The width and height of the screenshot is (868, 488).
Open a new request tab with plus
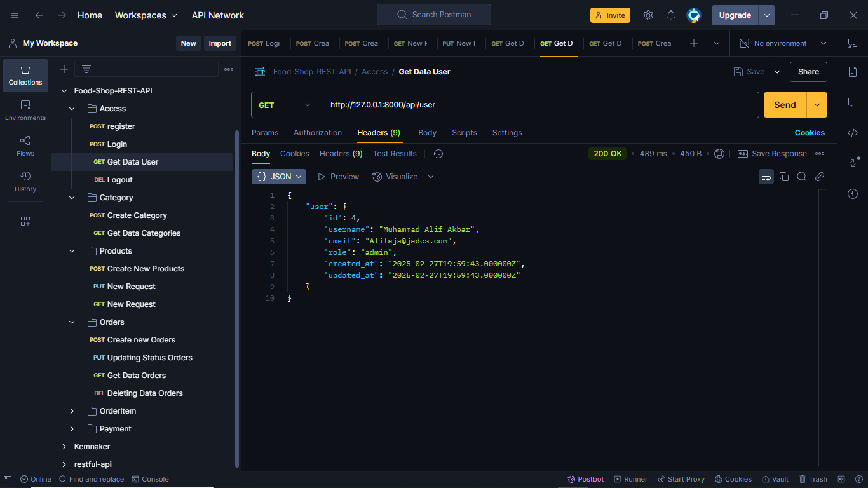tap(694, 43)
